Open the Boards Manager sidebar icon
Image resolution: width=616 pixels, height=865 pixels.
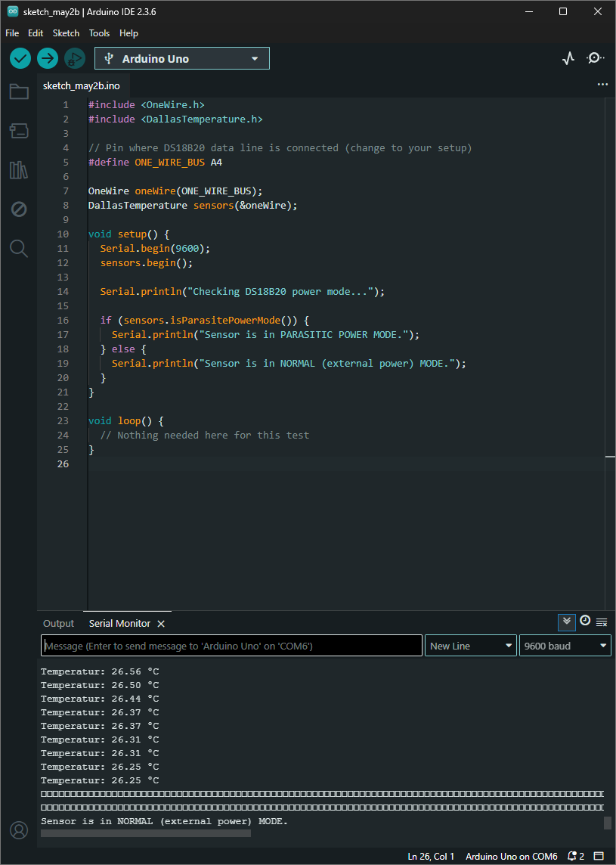click(x=19, y=131)
